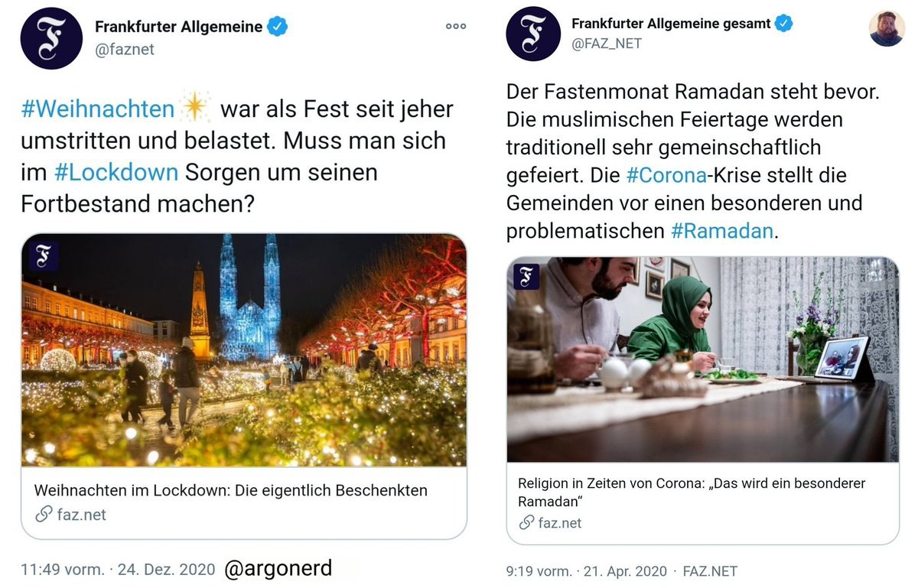Click the F logo on the Ramadan dinner image

click(x=526, y=276)
